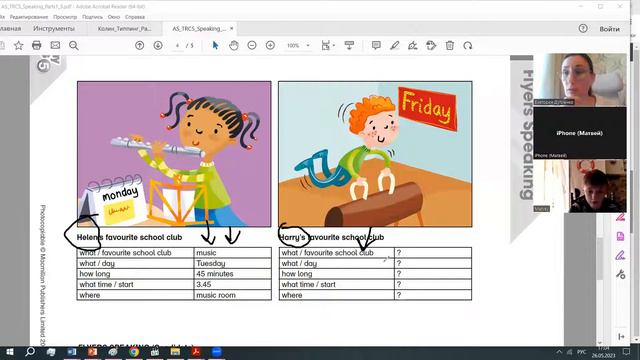This screenshot has width=640, height=360.
Task: Open Windows taskbar search
Action: click(x=30, y=352)
